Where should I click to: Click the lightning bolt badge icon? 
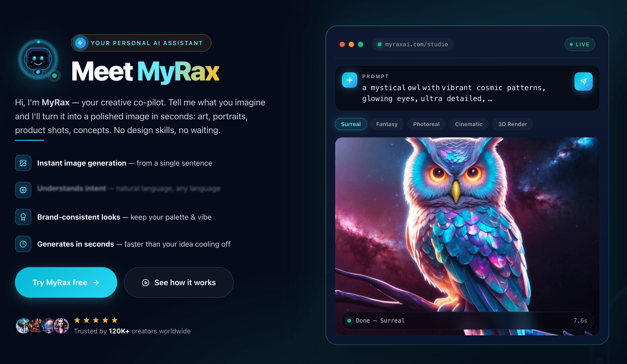(x=80, y=43)
